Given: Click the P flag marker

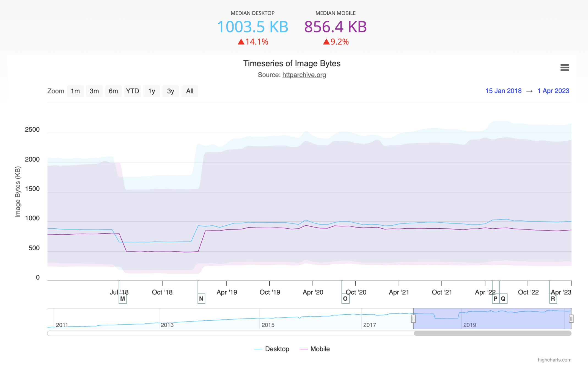Looking at the screenshot, I should click(495, 299).
